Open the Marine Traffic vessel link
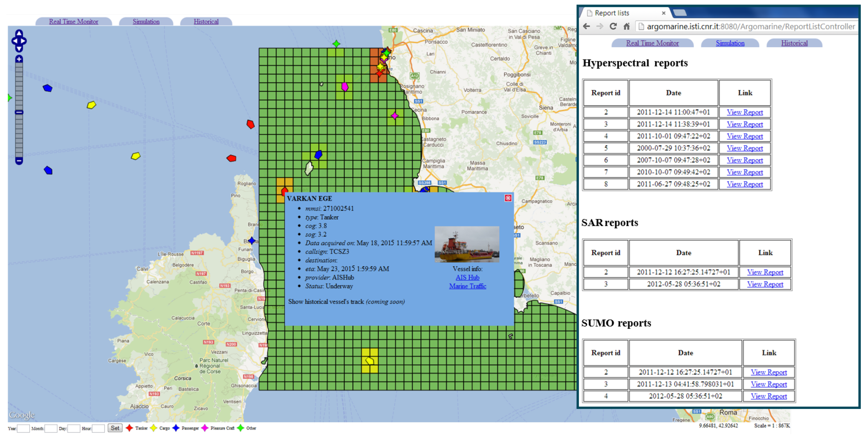The width and height of the screenshot is (868, 438). [x=467, y=286]
